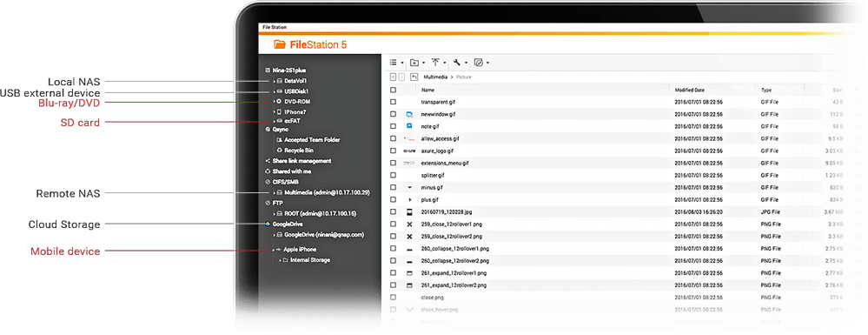Click the disk icon beside DataVol1

click(280, 81)
